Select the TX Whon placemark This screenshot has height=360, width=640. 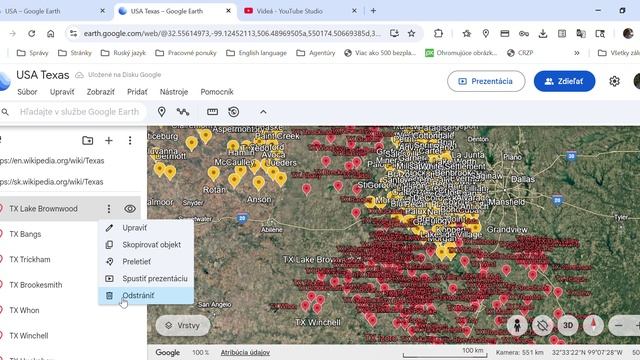(24, 310)
